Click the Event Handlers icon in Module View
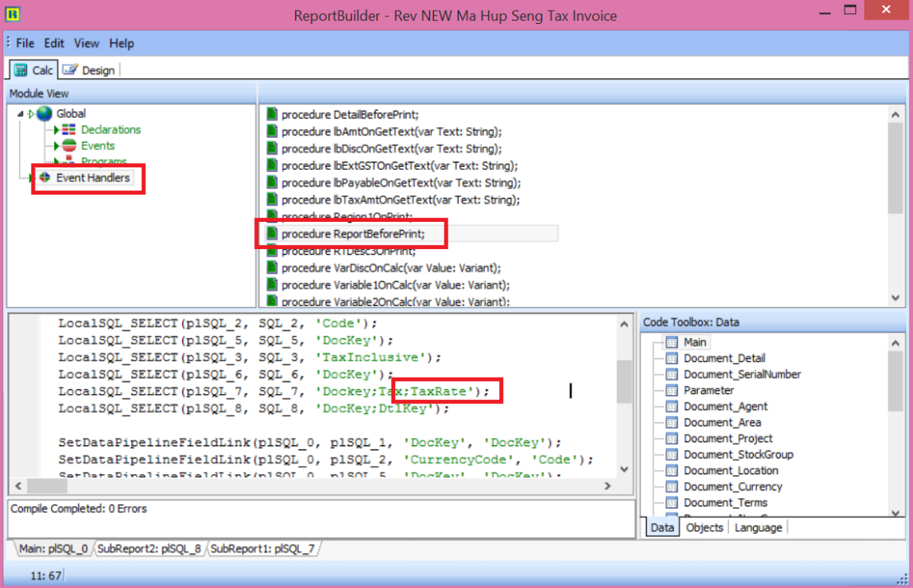This screenshot has width=913, height=588. [45, 178]
